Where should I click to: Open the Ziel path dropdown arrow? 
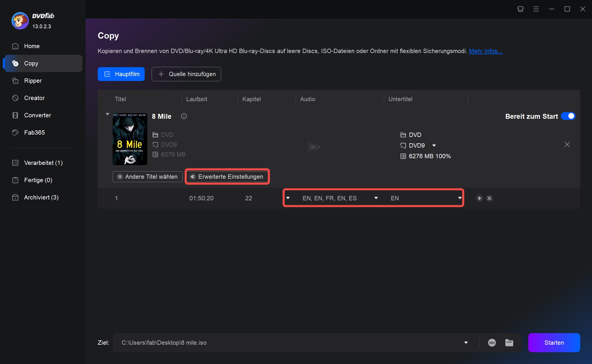pyautogui.click(x=466, y=343)
